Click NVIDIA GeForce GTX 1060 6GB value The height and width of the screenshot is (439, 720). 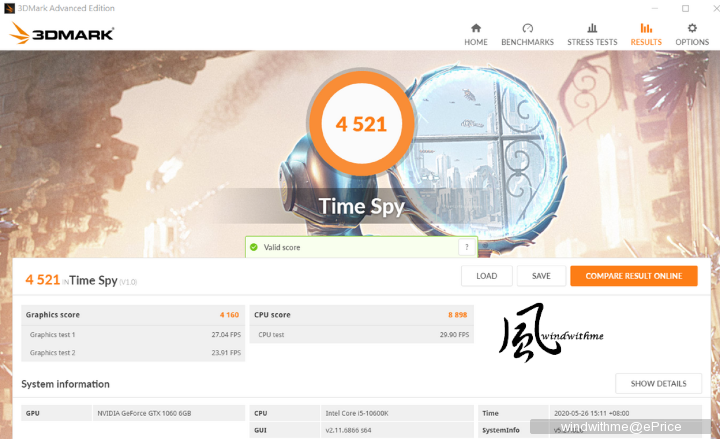(x=144, y=413)
